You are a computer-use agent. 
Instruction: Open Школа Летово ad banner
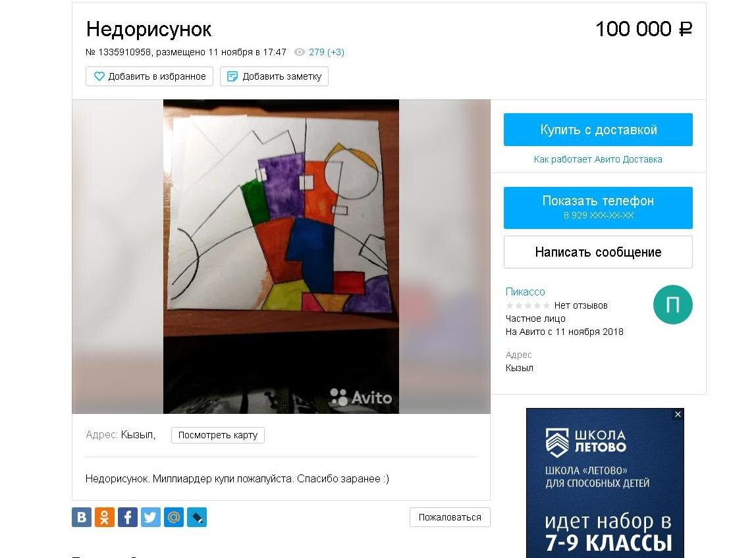pos(605,483)
